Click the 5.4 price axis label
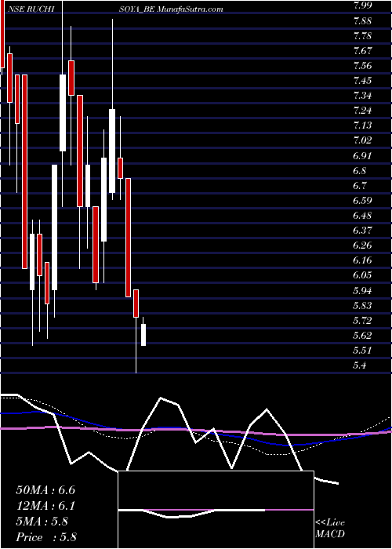Screen dimensions: 392x549 pyautogui.click(x=361, y=365)
